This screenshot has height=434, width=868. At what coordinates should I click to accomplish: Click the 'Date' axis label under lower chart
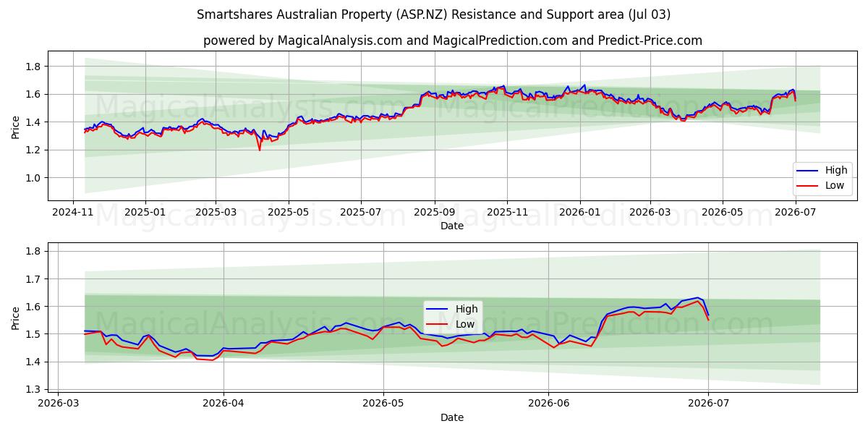tap(453, 418)
